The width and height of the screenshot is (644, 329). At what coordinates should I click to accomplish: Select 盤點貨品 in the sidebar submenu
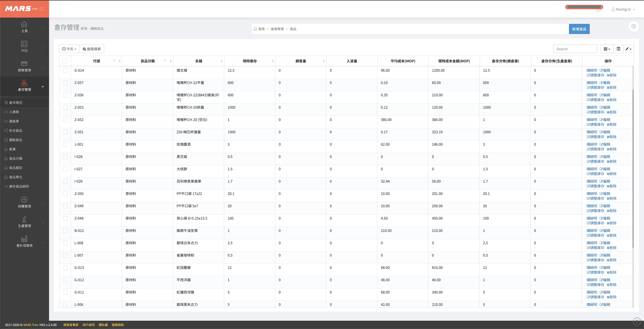pos(25,140)
